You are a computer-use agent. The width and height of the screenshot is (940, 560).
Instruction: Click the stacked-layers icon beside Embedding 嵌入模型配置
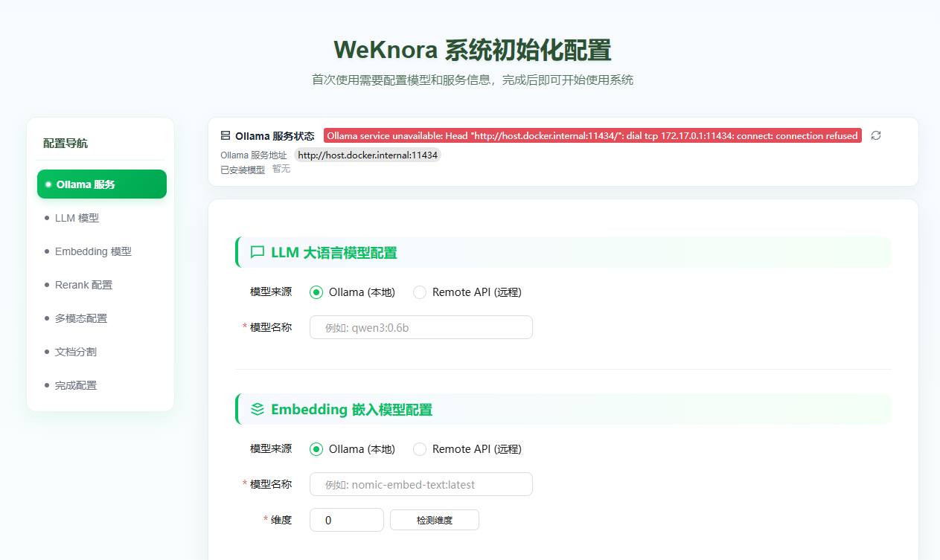257,408
